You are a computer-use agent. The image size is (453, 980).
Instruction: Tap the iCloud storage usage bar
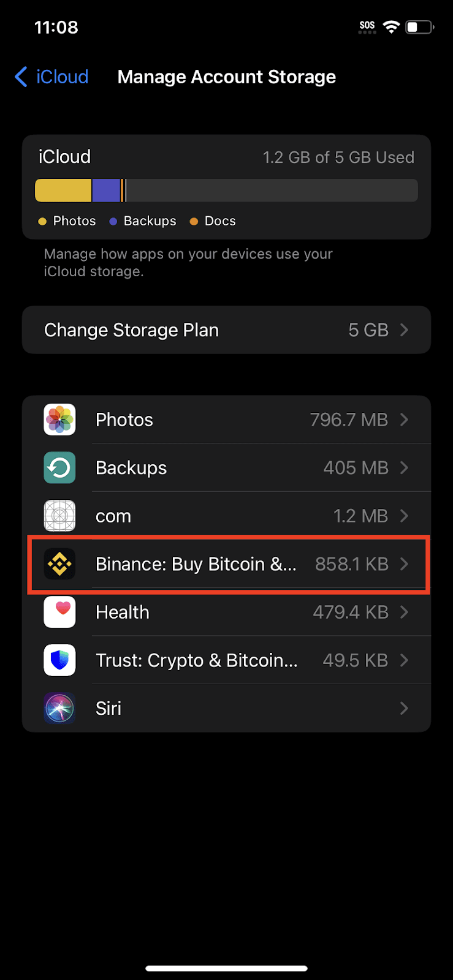[227, 190]
